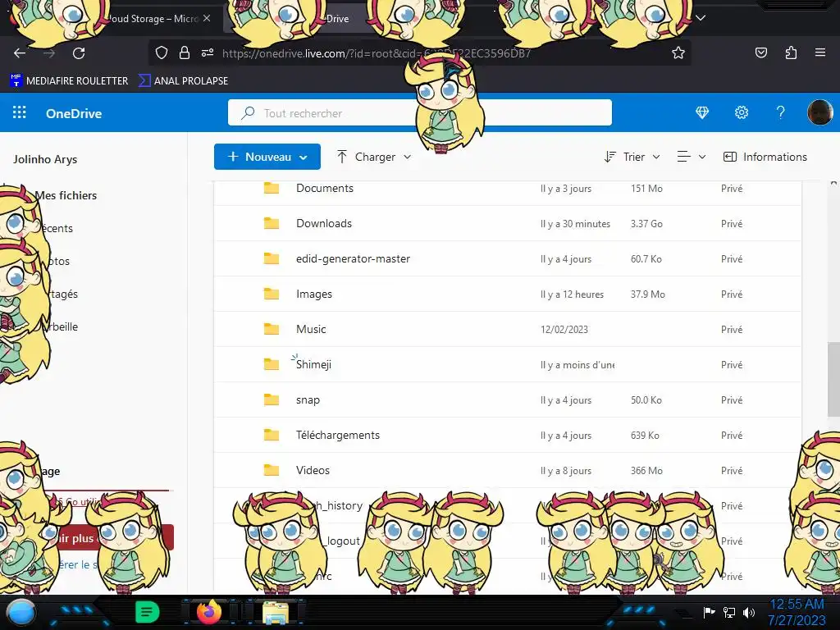Click the Music folder icon
This screenshot has width=840, height=630.
pos(272,329)
